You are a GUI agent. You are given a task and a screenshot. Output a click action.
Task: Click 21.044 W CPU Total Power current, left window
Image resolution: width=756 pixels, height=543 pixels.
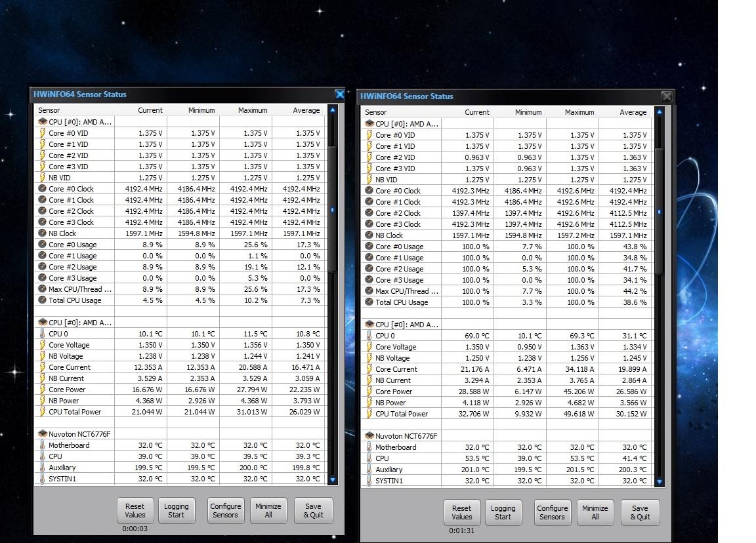pyautogui.click(x=147, y=412)
